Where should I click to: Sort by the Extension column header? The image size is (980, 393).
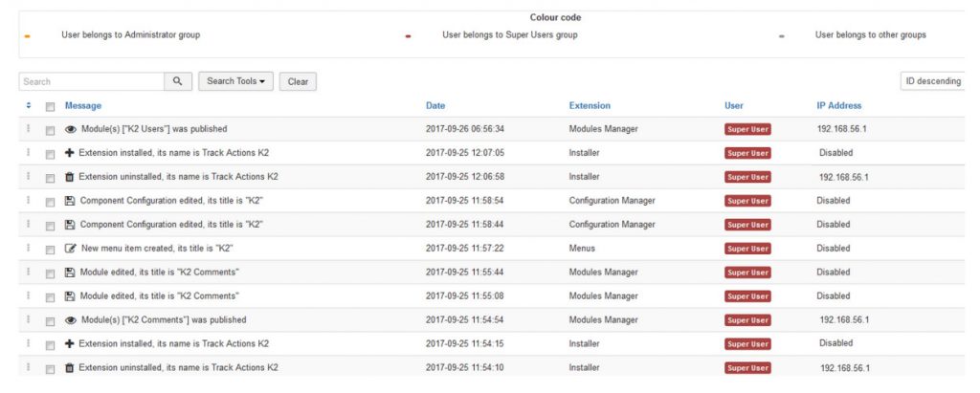(x=590, y=105)
